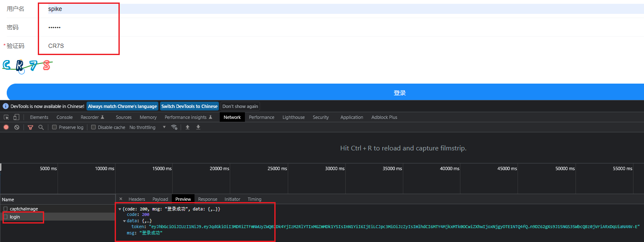This screenshot has height=242, width=644.
Task: Show the Timing tab
Action: (x=255, y=199)
